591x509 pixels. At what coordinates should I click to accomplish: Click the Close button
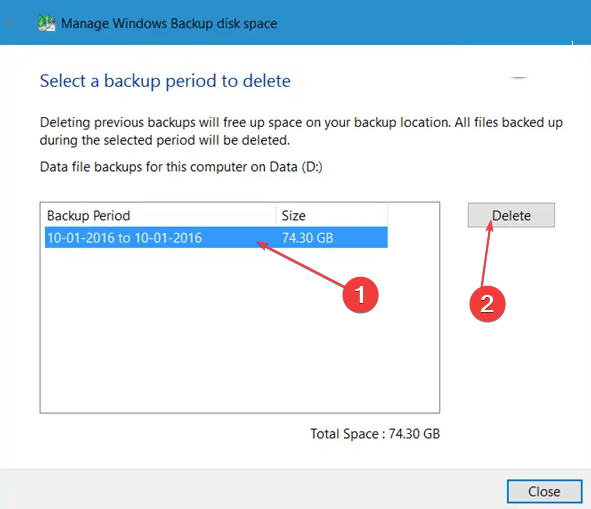545,491
